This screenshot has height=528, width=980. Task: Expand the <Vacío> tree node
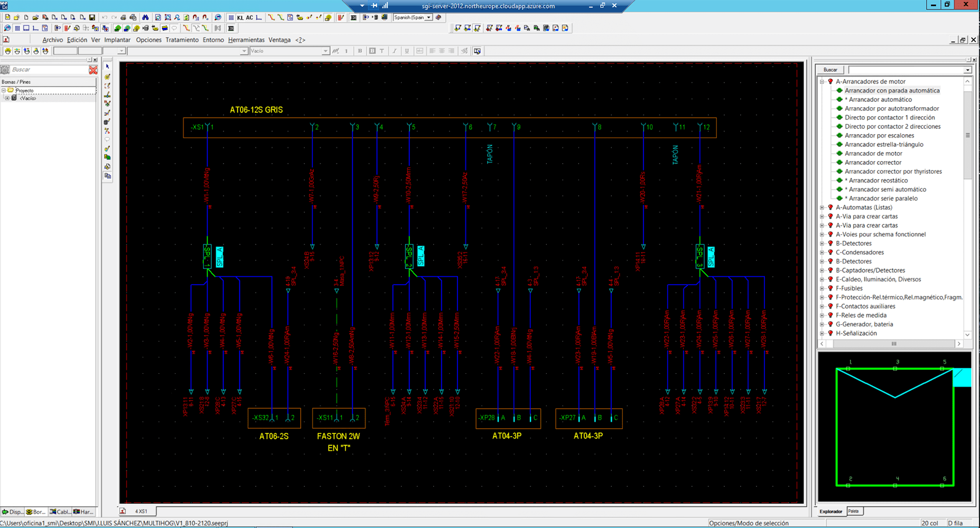click(x=7, y=98)
